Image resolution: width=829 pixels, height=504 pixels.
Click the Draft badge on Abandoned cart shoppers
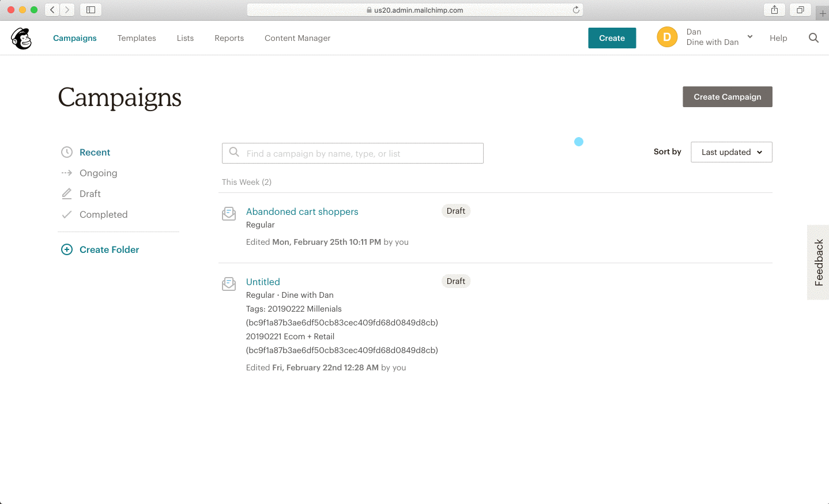pyautogui.click(x=456, y=211)
